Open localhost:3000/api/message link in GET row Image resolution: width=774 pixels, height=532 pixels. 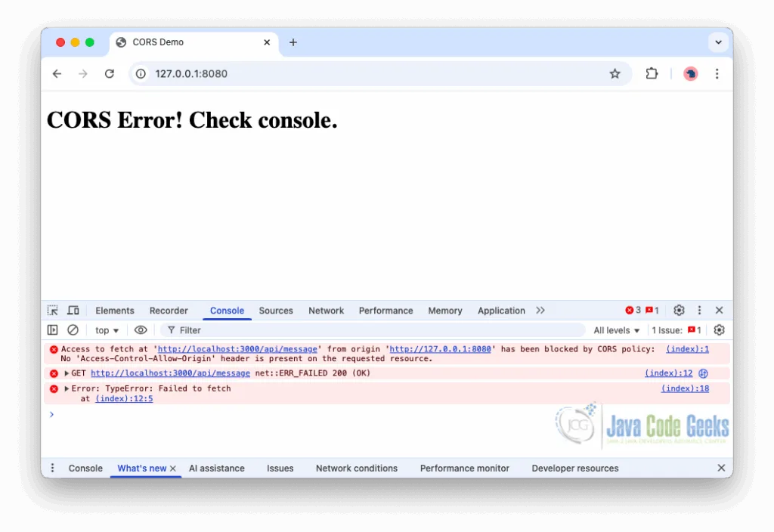pos(170,373)
